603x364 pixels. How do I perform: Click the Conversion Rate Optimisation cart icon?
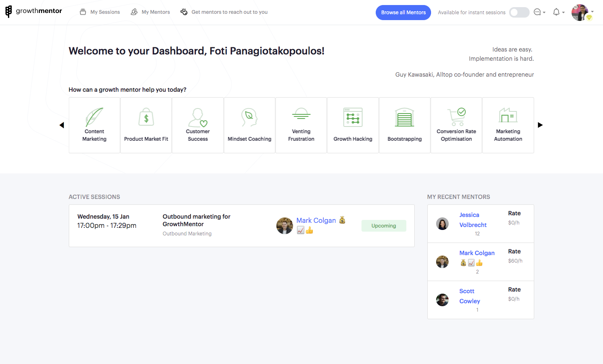[456, 117]
